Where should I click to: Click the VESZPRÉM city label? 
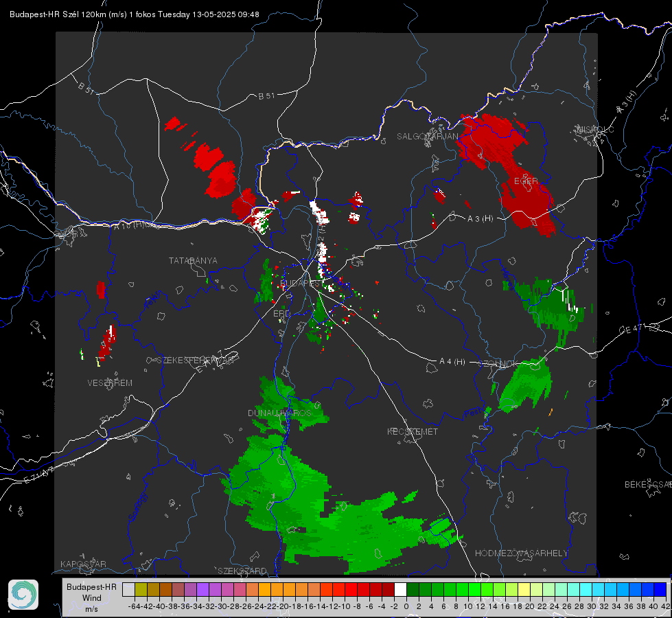[x=110, y=383]
